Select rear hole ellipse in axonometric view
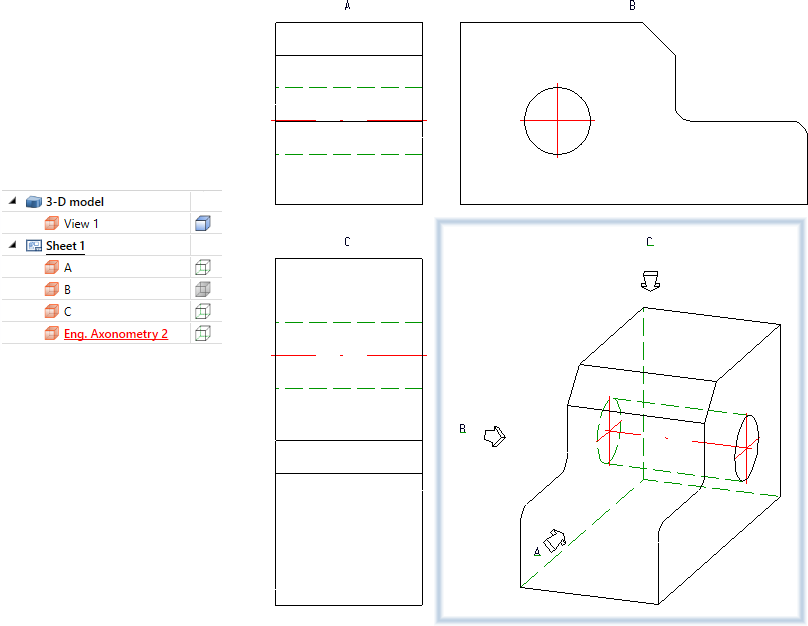Image resolution: width=808 pixels, height=626 pixels. click(609, 431)
